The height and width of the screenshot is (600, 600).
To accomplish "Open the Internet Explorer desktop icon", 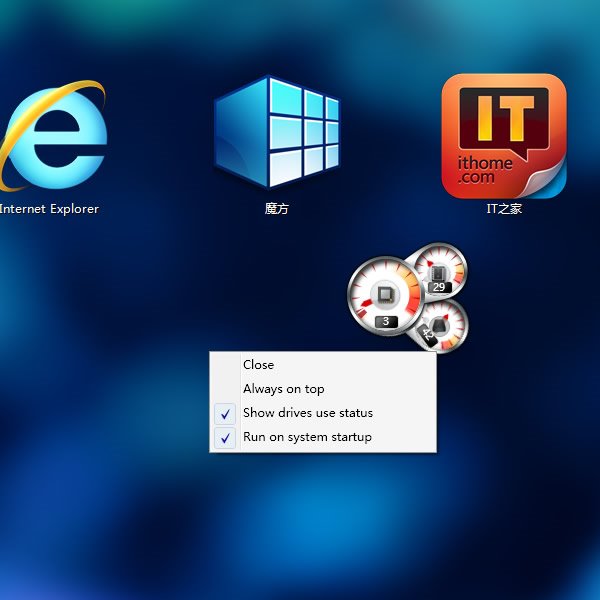I will [x=54, y=136].
